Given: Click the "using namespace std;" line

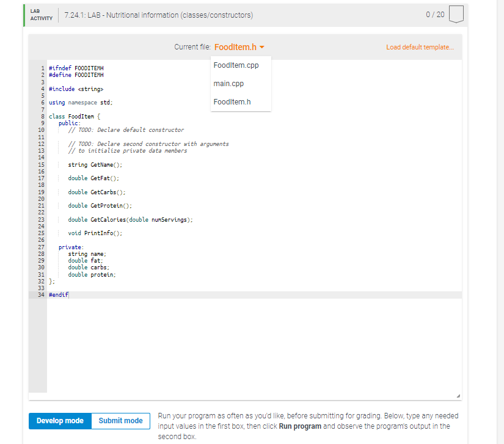Looking at the screenshot, I should coord(81,103).
